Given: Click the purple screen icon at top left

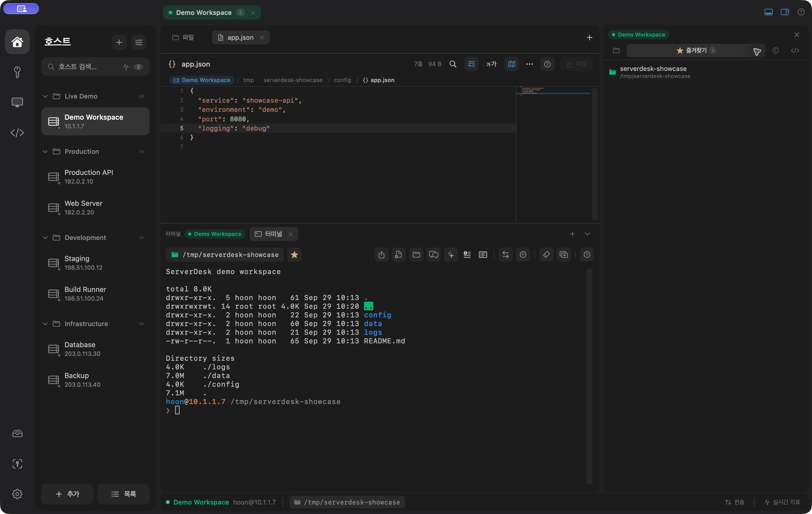Looking at the screenshot, I should [x=21, y=9].
